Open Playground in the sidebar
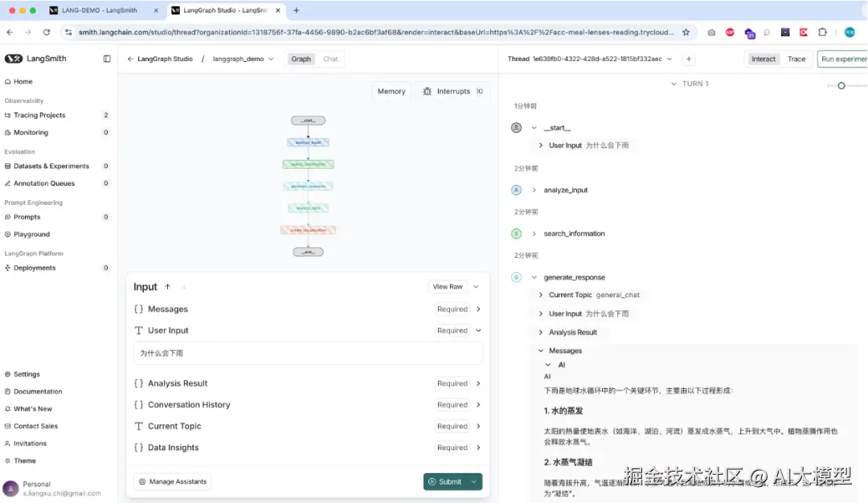Viewport: 868px width, 503px height. point(31,234)
